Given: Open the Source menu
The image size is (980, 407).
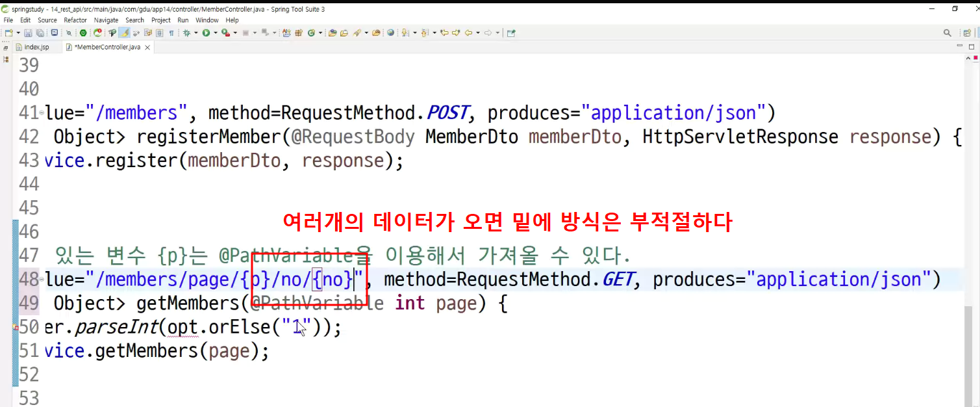Looking at the screenshot, I should pos(47,20).
